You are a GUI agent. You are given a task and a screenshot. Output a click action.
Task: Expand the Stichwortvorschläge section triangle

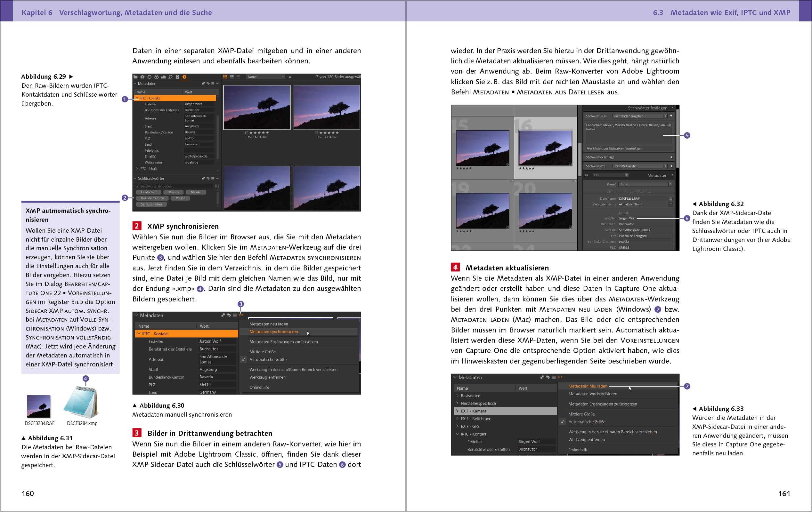point(671,157)
